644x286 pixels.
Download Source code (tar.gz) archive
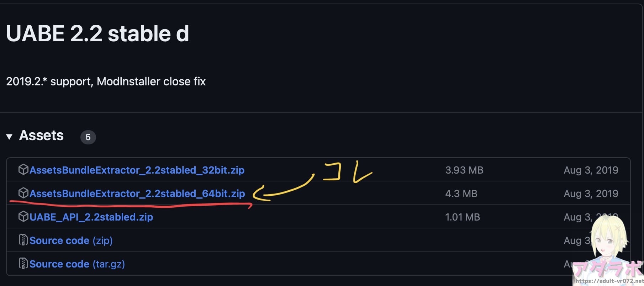(77, 264)
